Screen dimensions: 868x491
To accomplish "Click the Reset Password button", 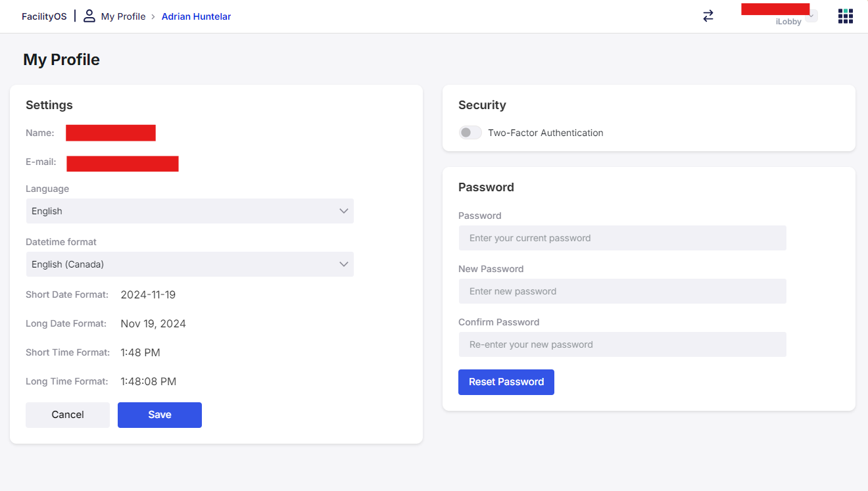I will (506, 382).
